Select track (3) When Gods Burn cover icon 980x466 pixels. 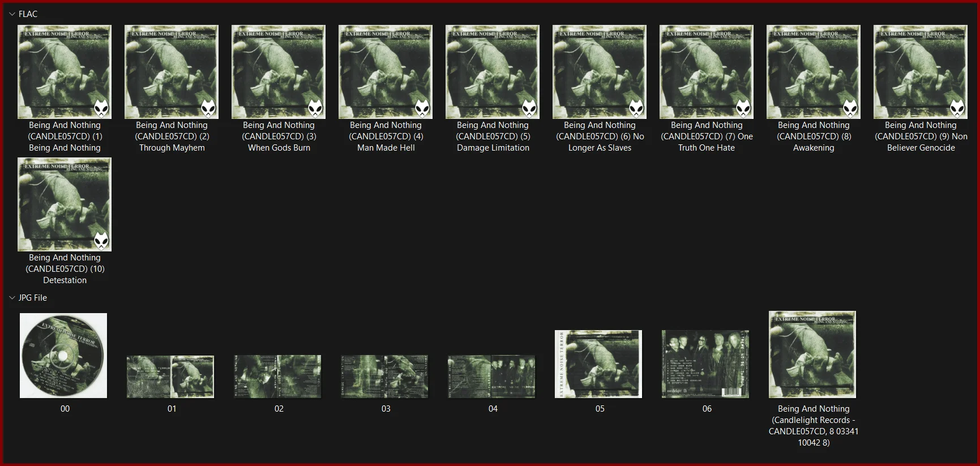point(279,72)
